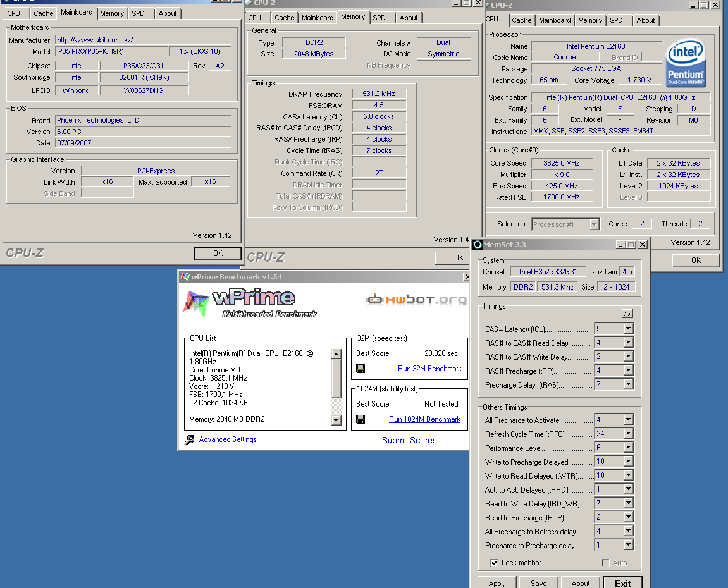
Task: Click the DRAM Frequency 531.2 MHz field
Action: 379,94
